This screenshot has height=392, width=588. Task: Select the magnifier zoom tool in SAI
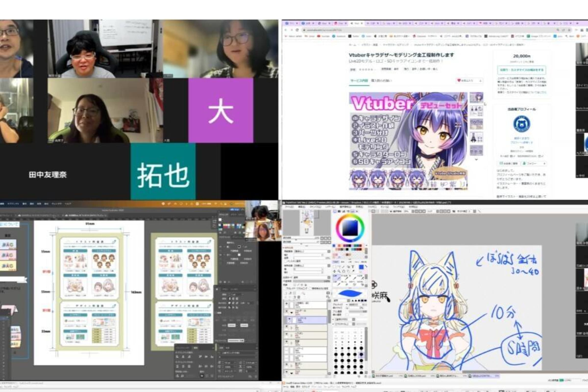click(x=339, y=271)
